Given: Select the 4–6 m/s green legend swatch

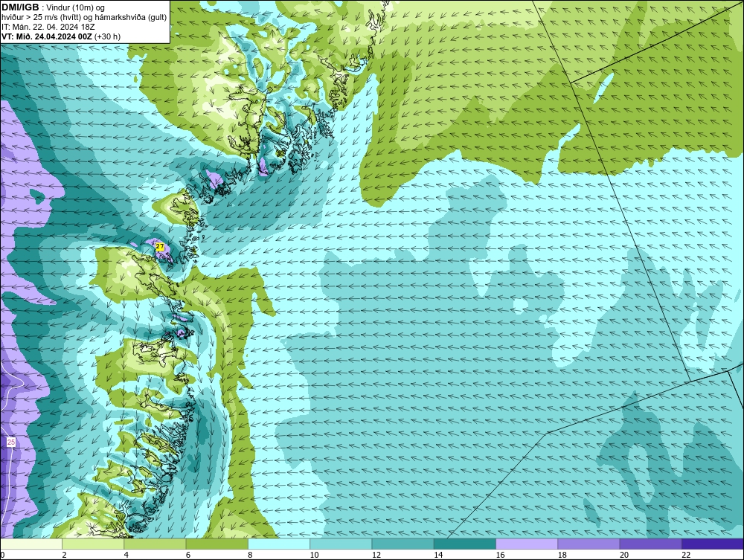Looking at the screenshot, I should coord(155,544).
